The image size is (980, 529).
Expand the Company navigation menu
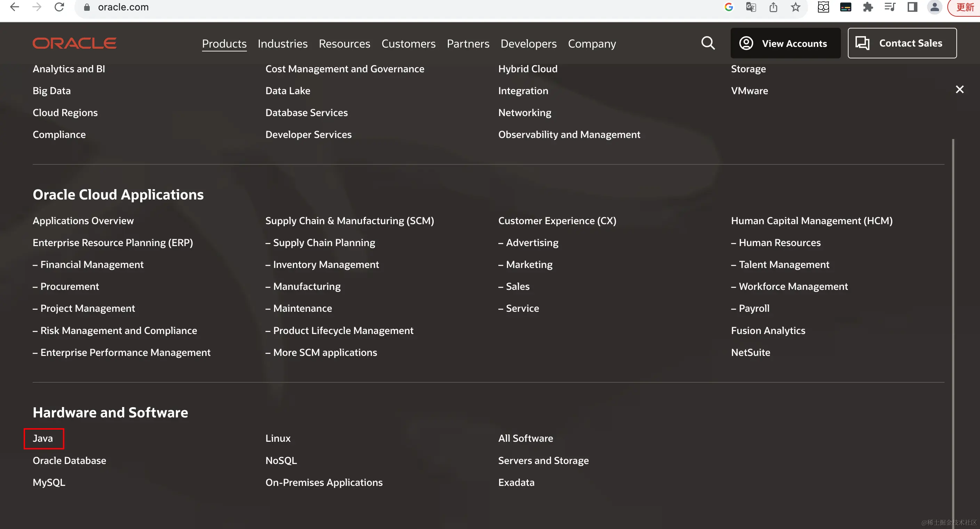592,44
